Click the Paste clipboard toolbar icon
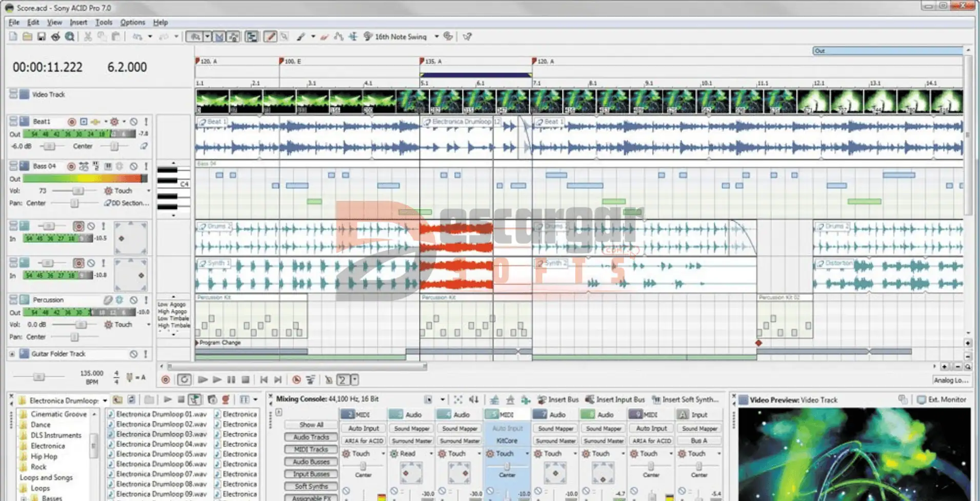Screen dimensions: 980x501 [x=116, y=36]
